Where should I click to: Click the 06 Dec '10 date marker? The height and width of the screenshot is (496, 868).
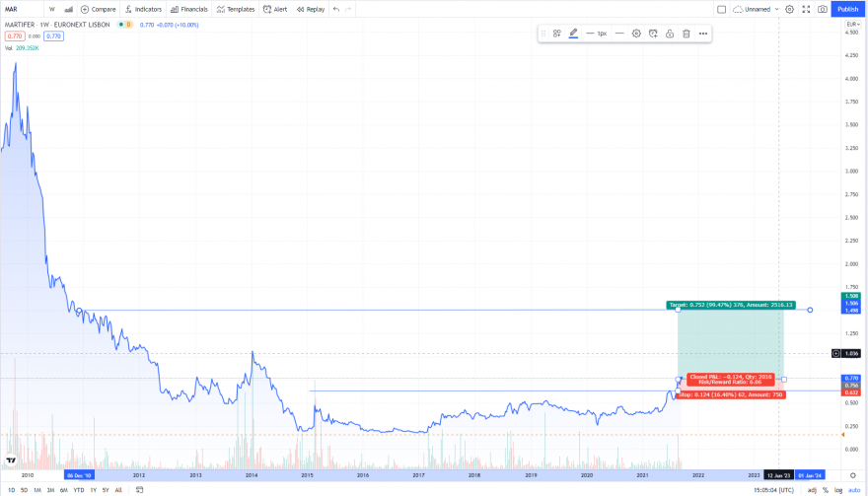[79, 475]
